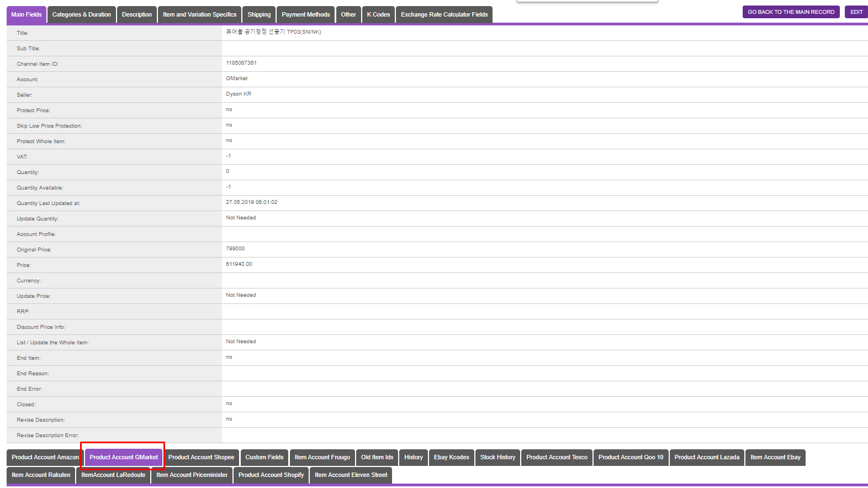This screenshot has width=868, height=488.
Task: Select the Title value ending TP03(SN/NK)
Action: pos(273,32)
